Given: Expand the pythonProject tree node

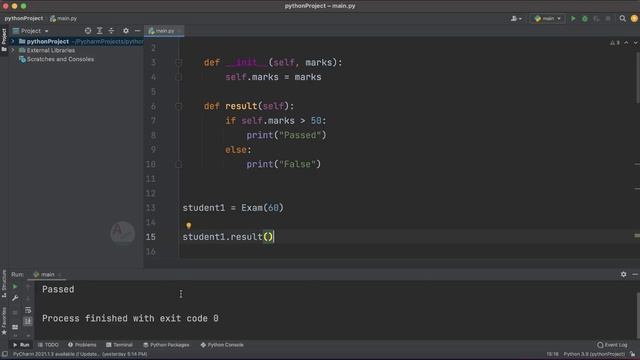Looking at the screenshot, I should coord(13,41).
